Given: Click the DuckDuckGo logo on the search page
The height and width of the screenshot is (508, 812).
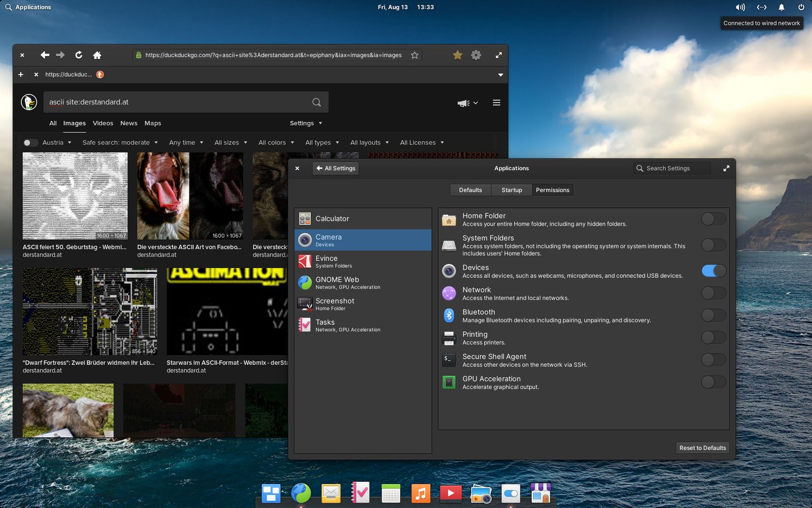Looking at the screenshot, I should coord(29,102).
